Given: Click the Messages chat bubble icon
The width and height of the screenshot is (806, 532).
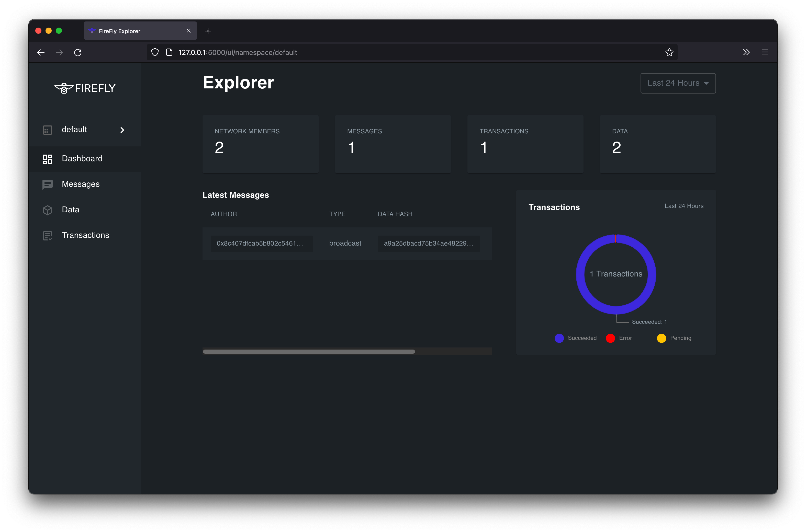Looking at the screenshot, I should click(x=48, y=184).
